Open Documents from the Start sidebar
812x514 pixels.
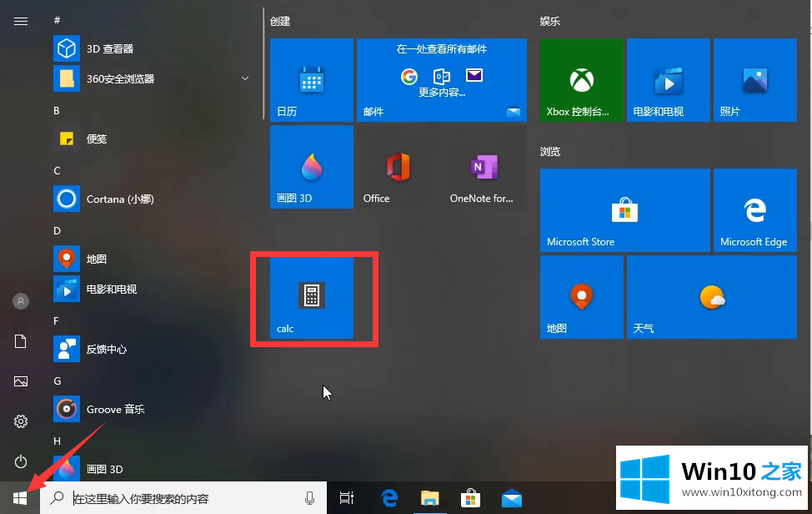pos(21,341)
